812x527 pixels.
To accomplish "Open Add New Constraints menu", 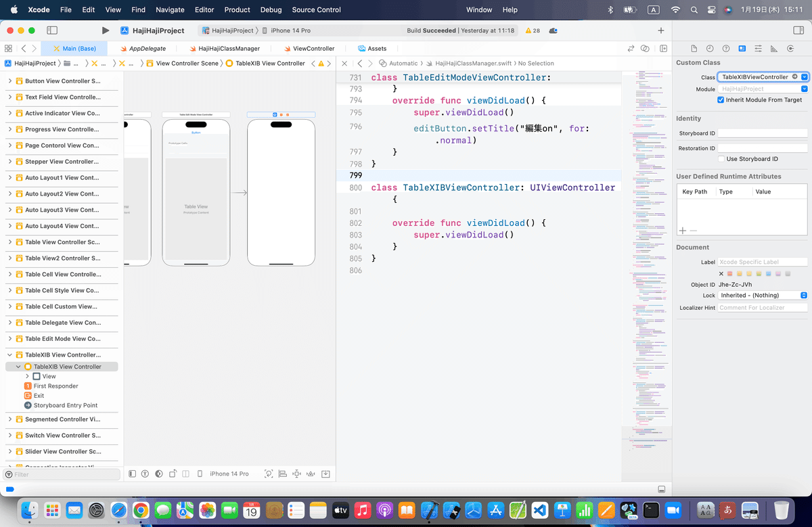I will coord(297,474).
